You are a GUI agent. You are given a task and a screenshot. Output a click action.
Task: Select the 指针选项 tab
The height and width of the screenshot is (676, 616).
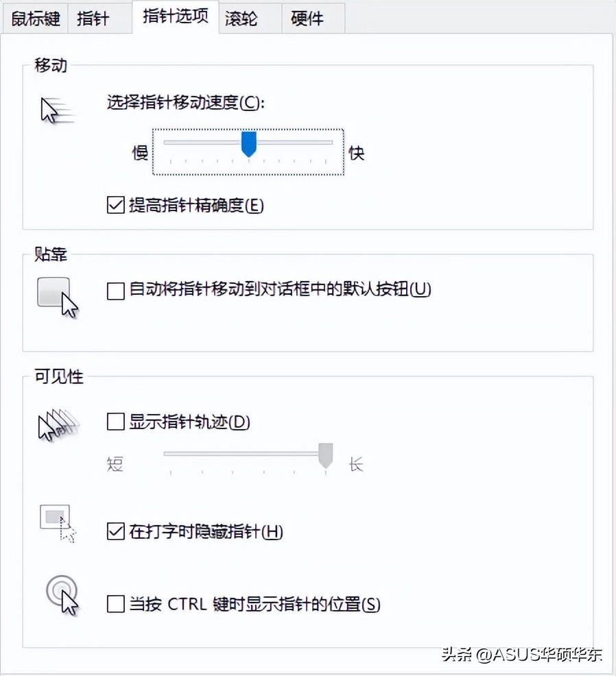click(175, 17)
